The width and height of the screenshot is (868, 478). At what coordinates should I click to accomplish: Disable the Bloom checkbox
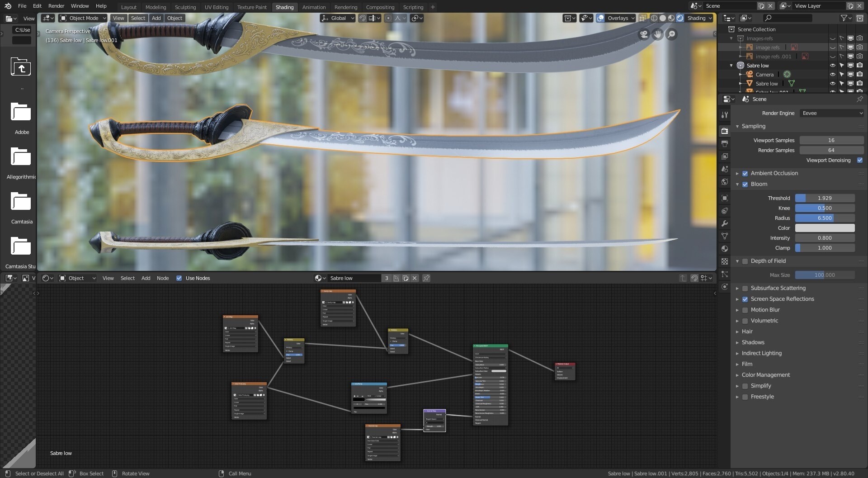tap(745, 185)
